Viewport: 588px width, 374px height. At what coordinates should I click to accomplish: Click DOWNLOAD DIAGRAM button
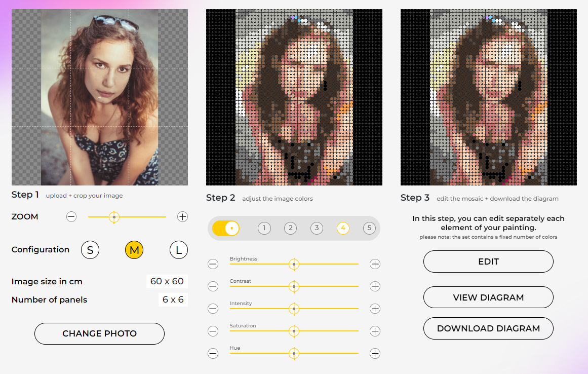point(488,328)
